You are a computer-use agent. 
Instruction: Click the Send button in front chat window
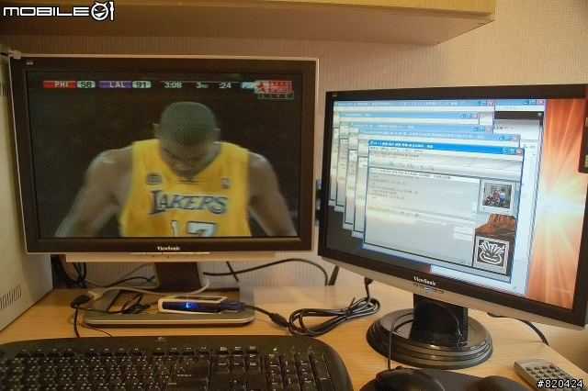click(x=463, y=229)
